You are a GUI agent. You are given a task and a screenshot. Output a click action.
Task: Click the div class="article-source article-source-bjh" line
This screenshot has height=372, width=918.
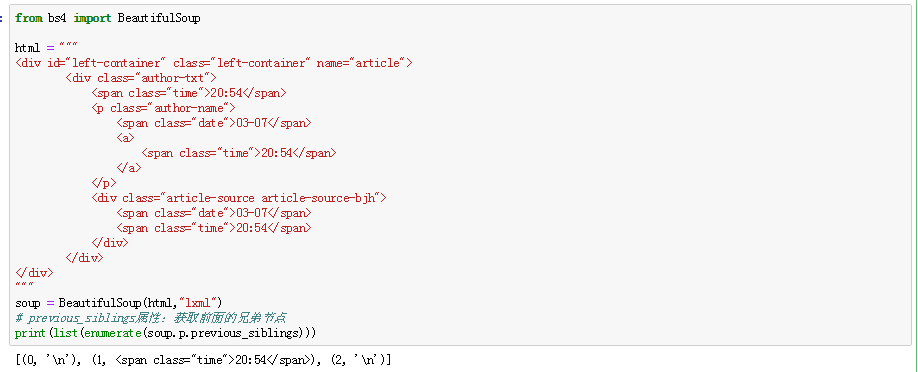click(x=238, y=198)
